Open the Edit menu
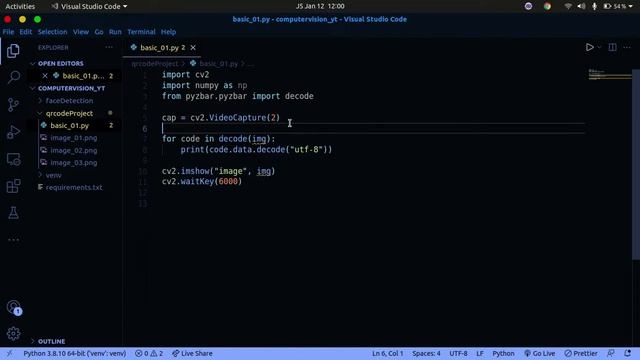 click(x=25, y=32)
